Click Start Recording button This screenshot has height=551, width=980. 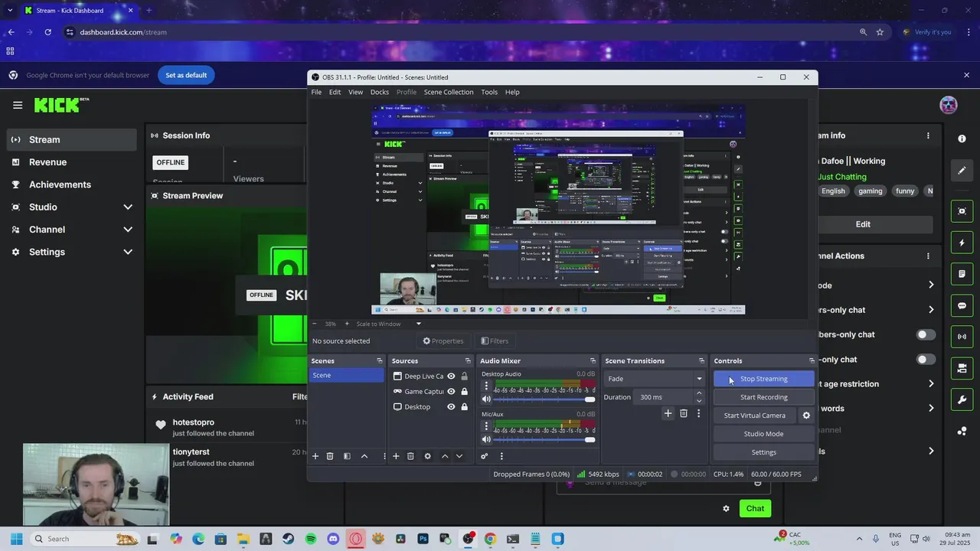point(763,397)
